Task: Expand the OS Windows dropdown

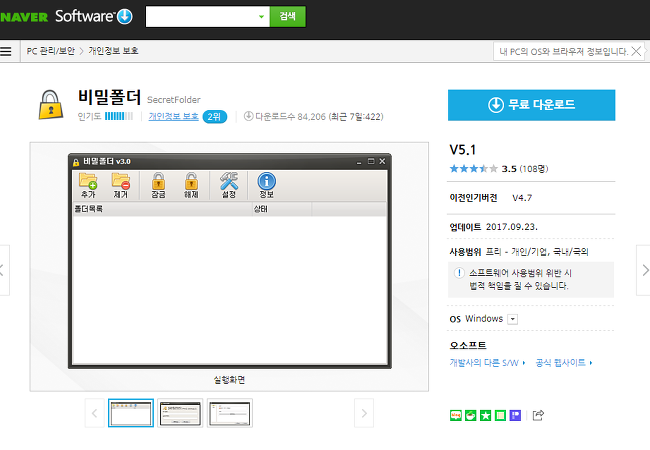Action: [513, 319]
